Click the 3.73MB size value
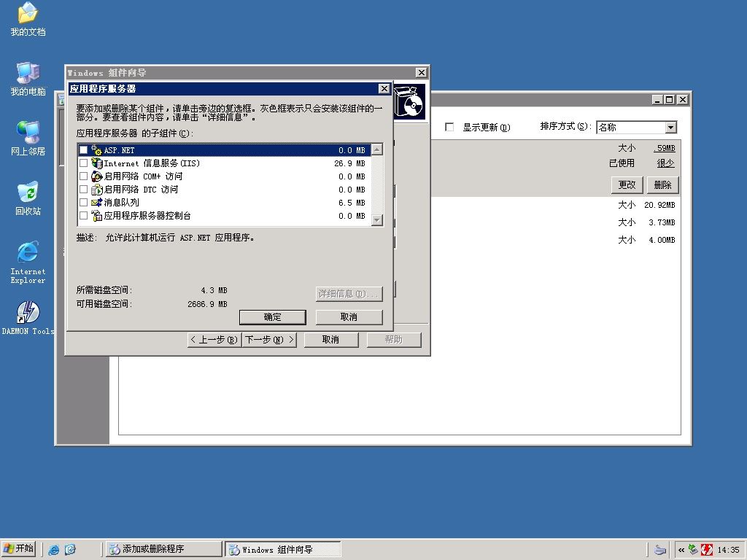 click(662, 222)
